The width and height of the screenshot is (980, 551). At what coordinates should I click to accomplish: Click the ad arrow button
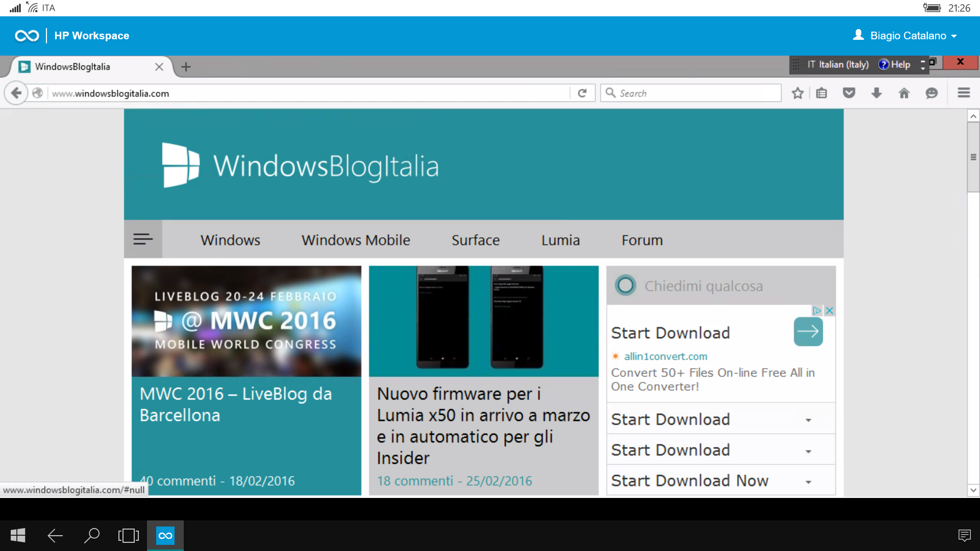point(808,332)
